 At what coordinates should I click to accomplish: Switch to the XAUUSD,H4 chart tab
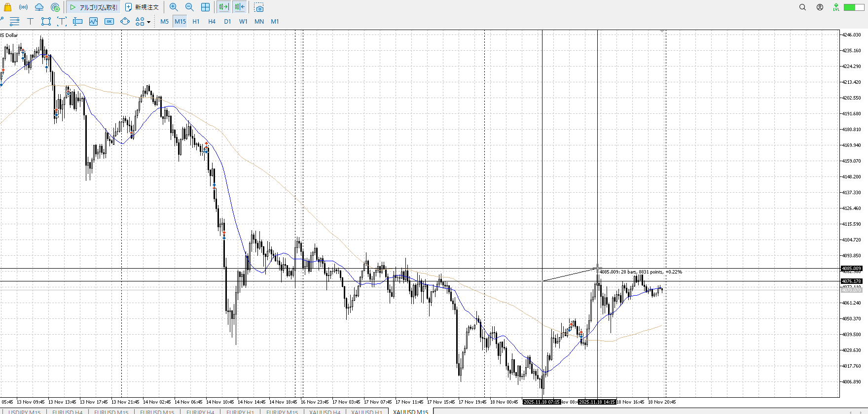324,412
